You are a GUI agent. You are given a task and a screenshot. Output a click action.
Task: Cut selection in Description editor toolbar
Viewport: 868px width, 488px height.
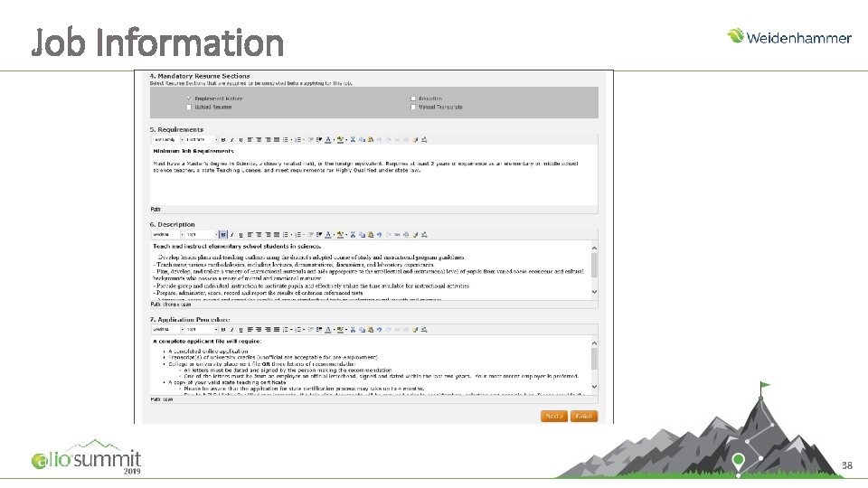pos(353,235)
